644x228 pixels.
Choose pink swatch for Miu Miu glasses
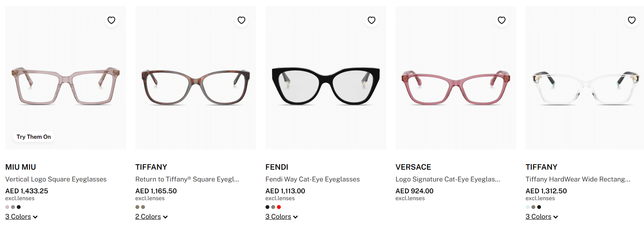(x=7, y=207)
